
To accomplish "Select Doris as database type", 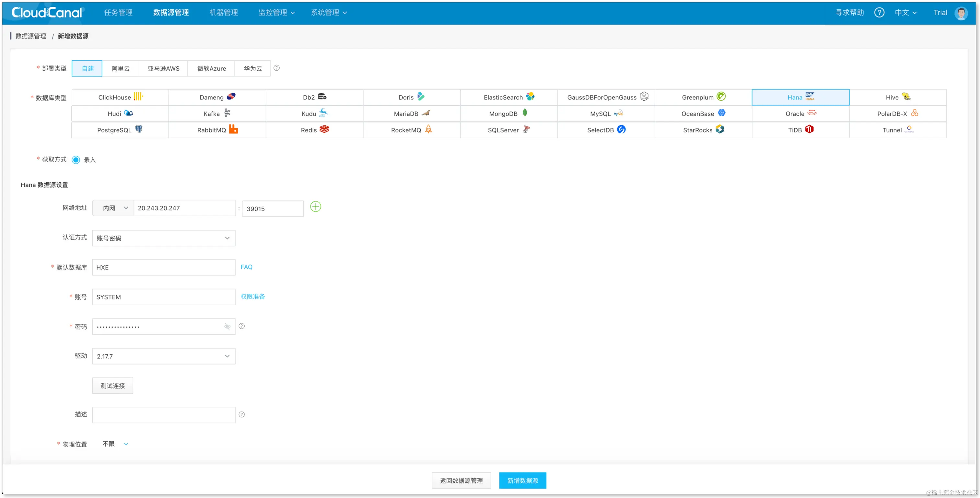I will pos(412,97).
